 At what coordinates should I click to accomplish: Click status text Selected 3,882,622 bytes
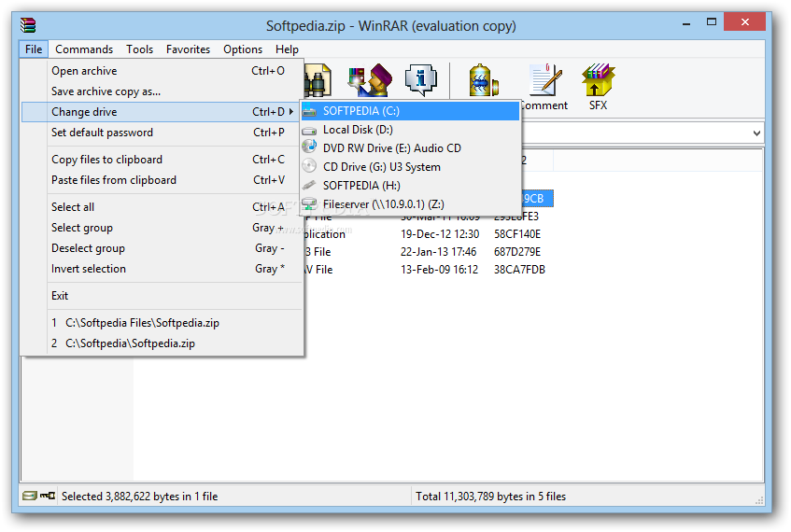click(x=140, y=497)
